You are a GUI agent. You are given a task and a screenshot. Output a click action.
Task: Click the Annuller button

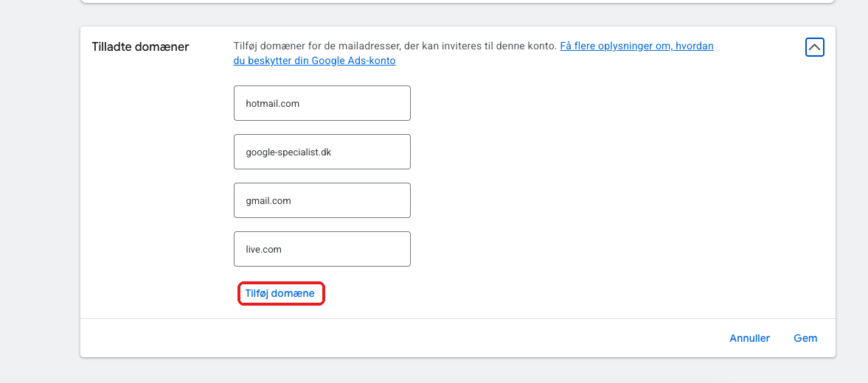click(x=749, y=338)
